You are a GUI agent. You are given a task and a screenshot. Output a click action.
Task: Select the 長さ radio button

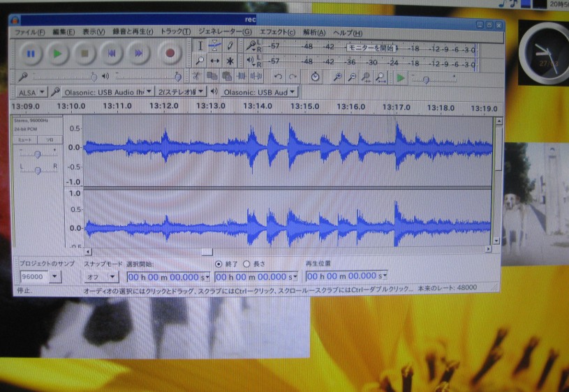(x=246, y=264)
